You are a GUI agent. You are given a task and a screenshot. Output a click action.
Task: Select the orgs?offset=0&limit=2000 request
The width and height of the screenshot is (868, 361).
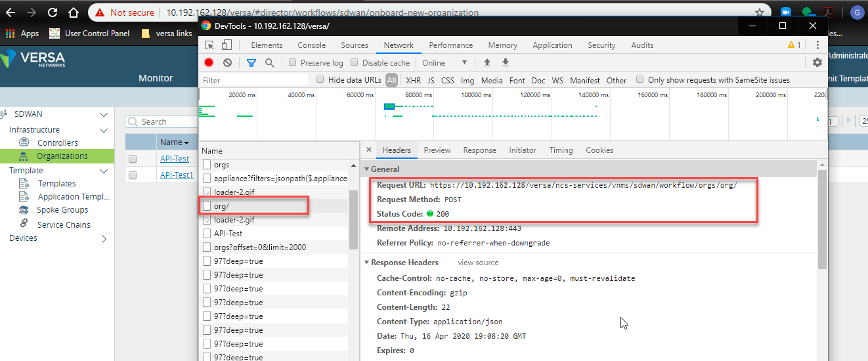click(274, 247)
